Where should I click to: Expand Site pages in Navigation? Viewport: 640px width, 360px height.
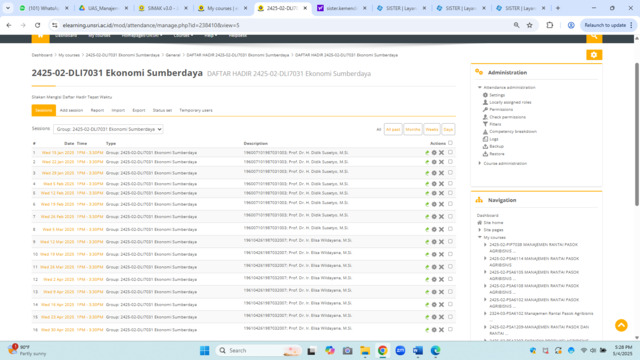(480, 230)
